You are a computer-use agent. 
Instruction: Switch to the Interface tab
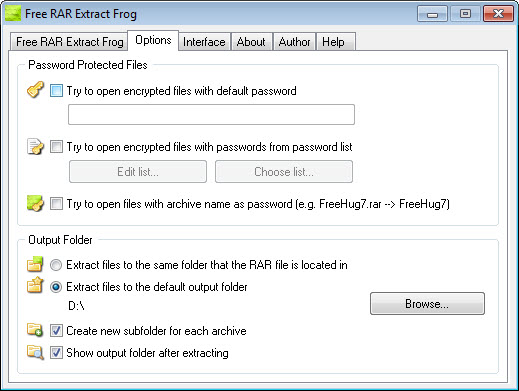click(204, 42)
